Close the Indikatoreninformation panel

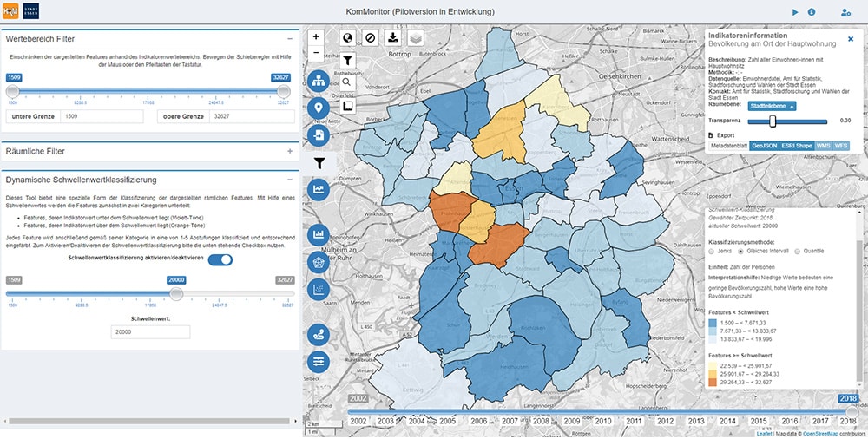[851, 39]
